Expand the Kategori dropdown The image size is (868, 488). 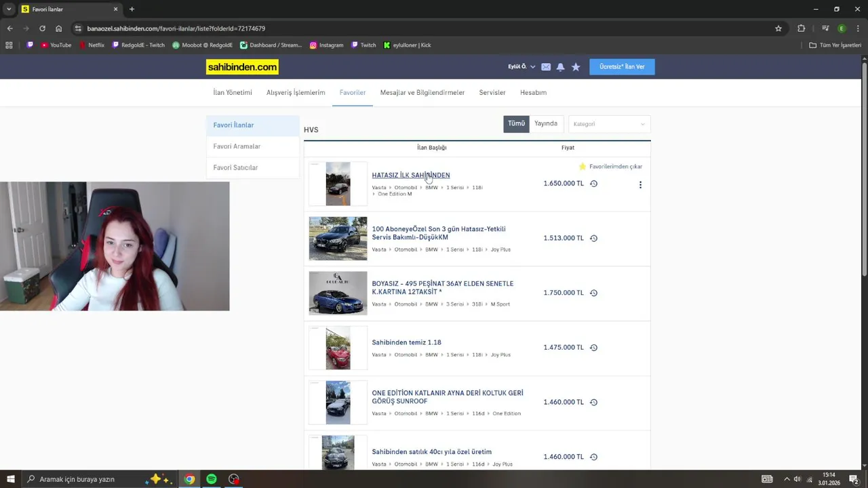(x=609, y=124)
